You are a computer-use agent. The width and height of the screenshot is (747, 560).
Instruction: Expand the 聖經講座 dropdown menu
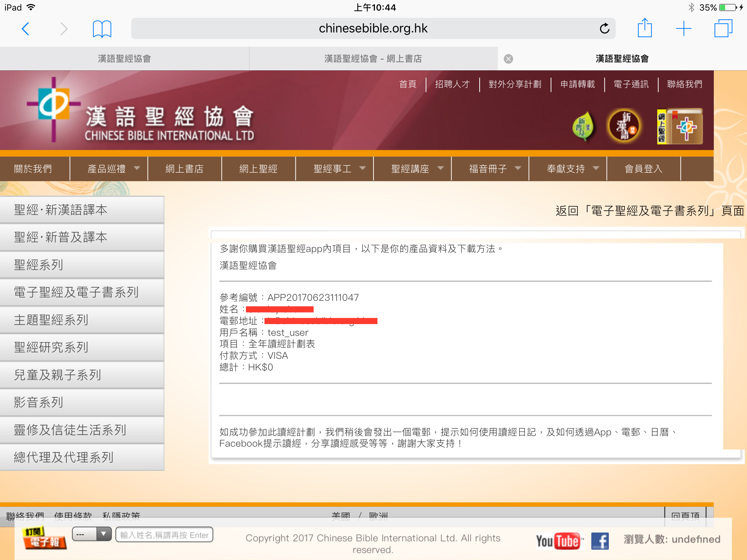[x=412, y=169]
